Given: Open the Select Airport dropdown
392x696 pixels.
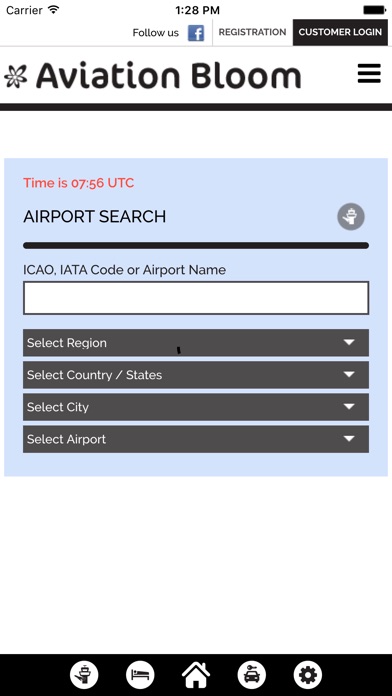Looking at the screenshot, I should 196,439.
